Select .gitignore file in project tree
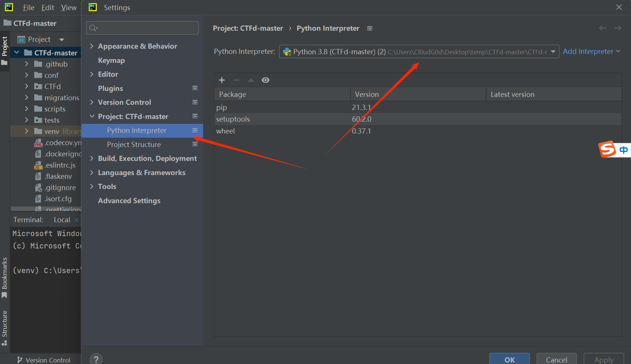This screenshot has width=631, height=364. click(60, 187)
